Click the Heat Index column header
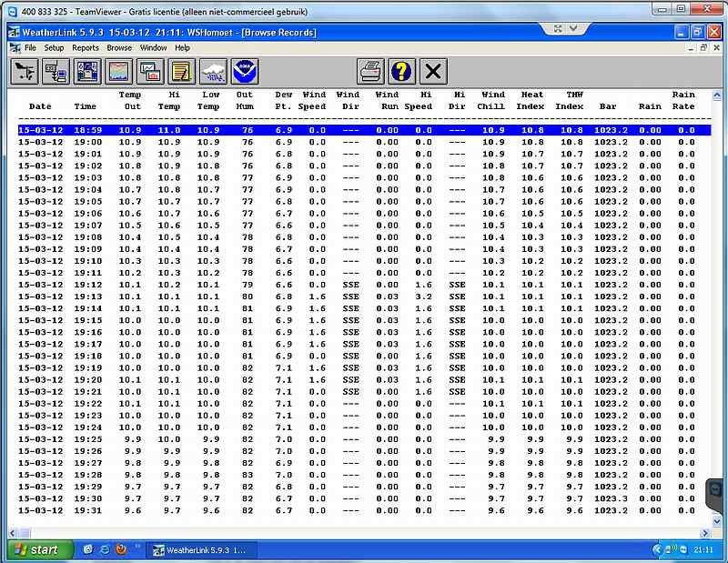 [x=531, y=101]
